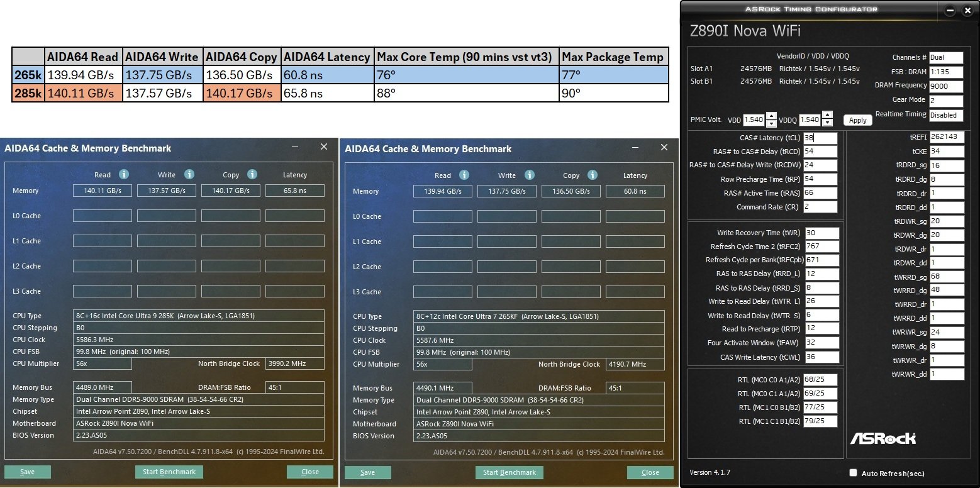Screen dimensions: 980x488
Task: Click Read info icon in 265KF AIDA64 window
Action: point(464,175)
